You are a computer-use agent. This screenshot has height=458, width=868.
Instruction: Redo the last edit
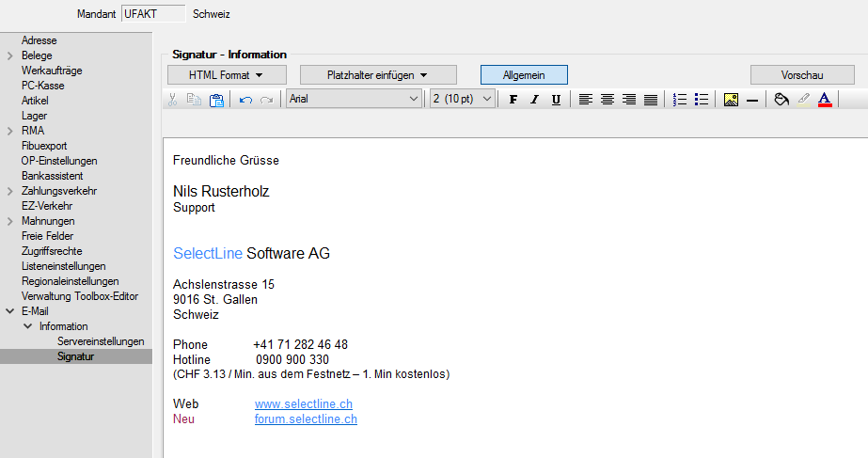(267, 100)
